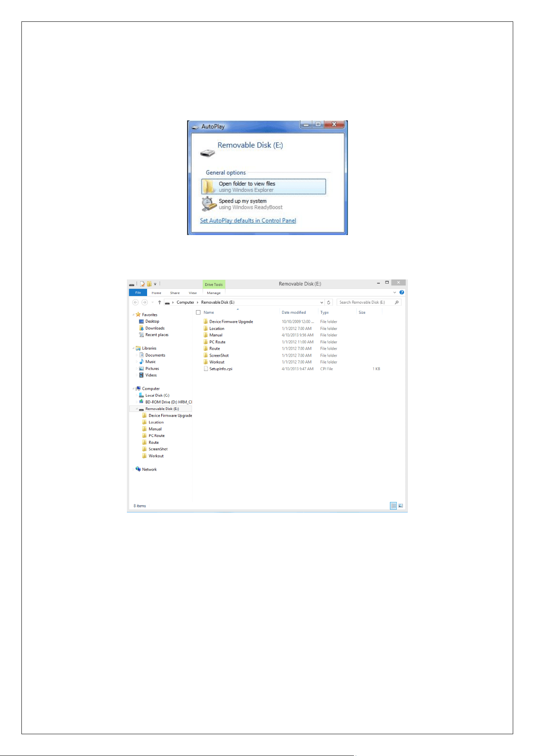Sort by the Type column header
The height and width of the screenshot is (756, 535).
(324, 312)
